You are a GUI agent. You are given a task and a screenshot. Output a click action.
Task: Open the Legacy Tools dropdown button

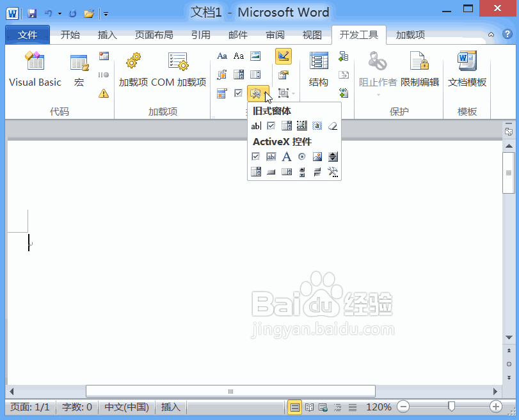pyautogui.click(x=258, y=93)
